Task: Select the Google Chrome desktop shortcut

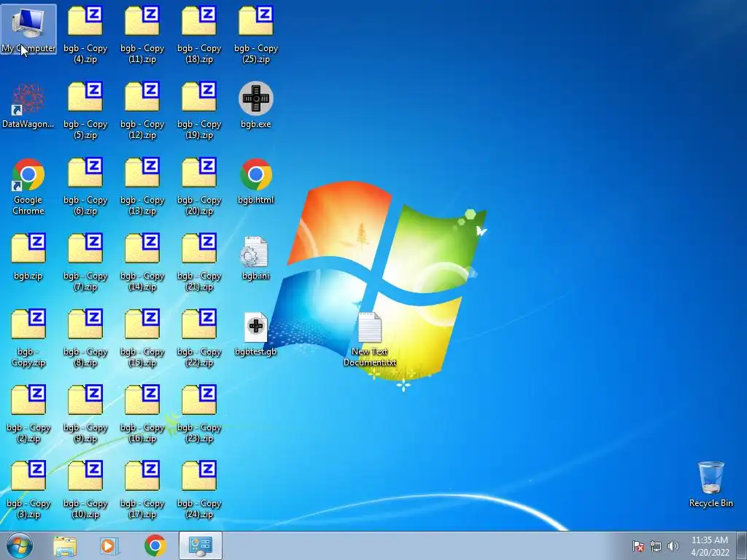Action: [28, 187]
